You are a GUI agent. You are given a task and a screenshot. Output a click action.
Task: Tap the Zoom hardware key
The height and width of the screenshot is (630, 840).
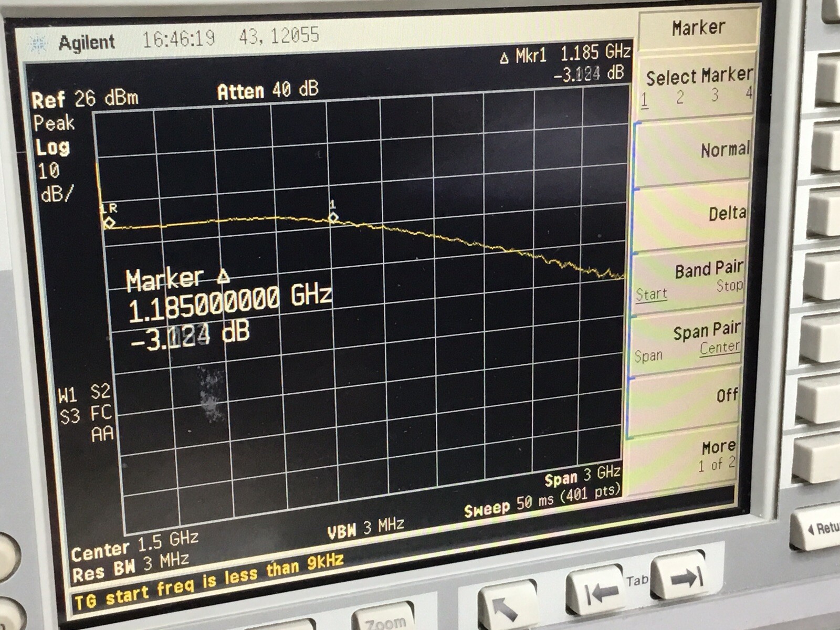pos(386,618)
